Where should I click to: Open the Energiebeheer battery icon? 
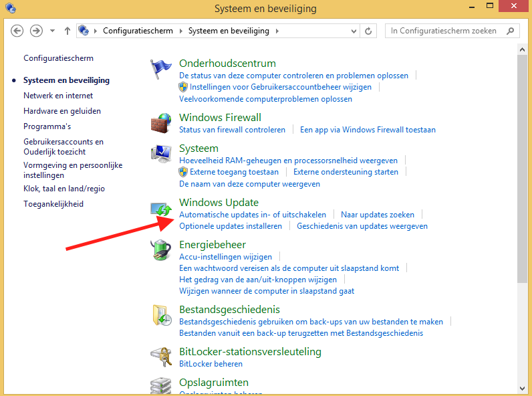pyautogui.click(x=161, y=251)
